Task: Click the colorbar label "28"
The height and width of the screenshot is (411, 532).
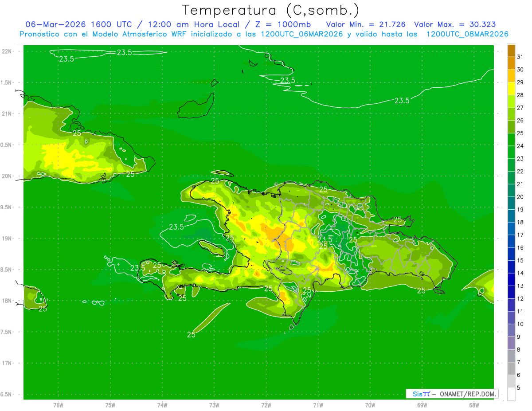Action: point(520,95)
